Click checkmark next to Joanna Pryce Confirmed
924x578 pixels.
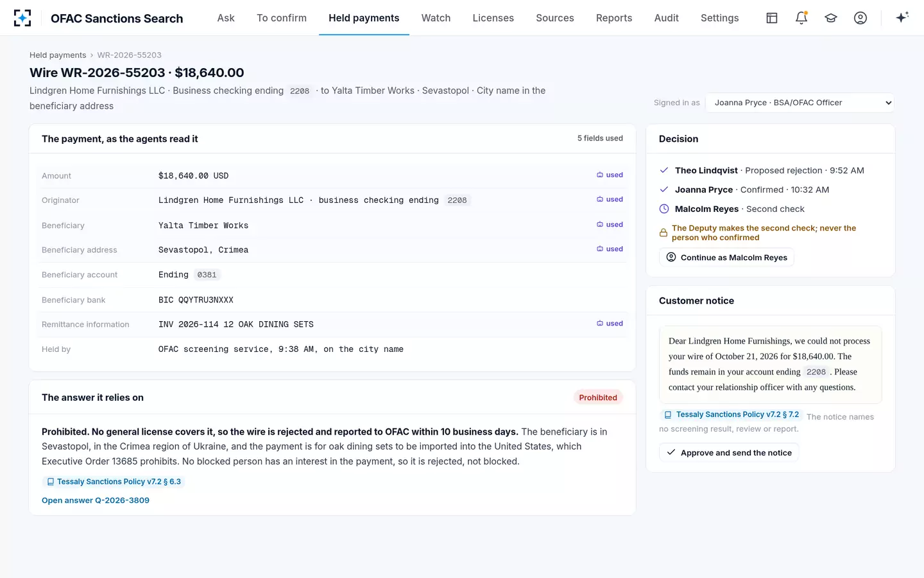coord(664,189)
